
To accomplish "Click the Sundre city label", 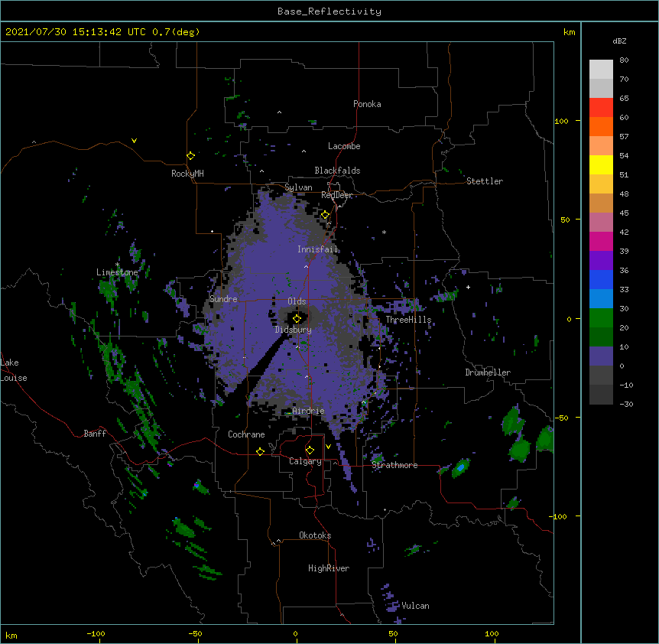I will [223, 299].
